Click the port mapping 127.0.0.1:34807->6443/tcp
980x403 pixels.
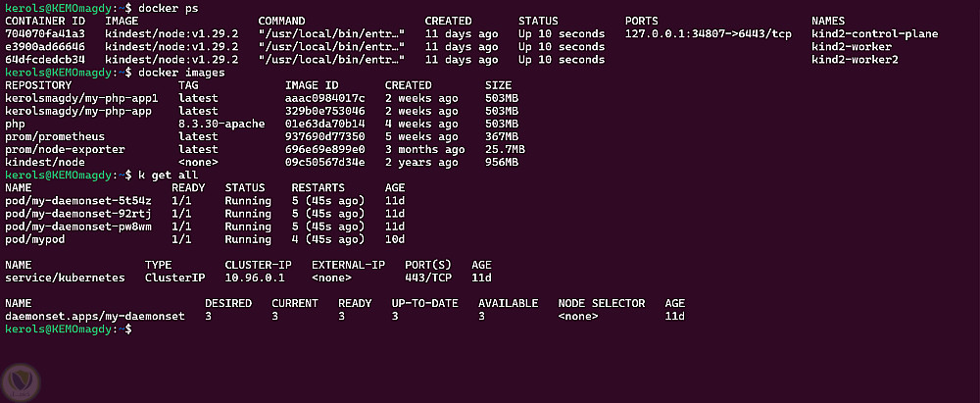click(x=709, y=33)
